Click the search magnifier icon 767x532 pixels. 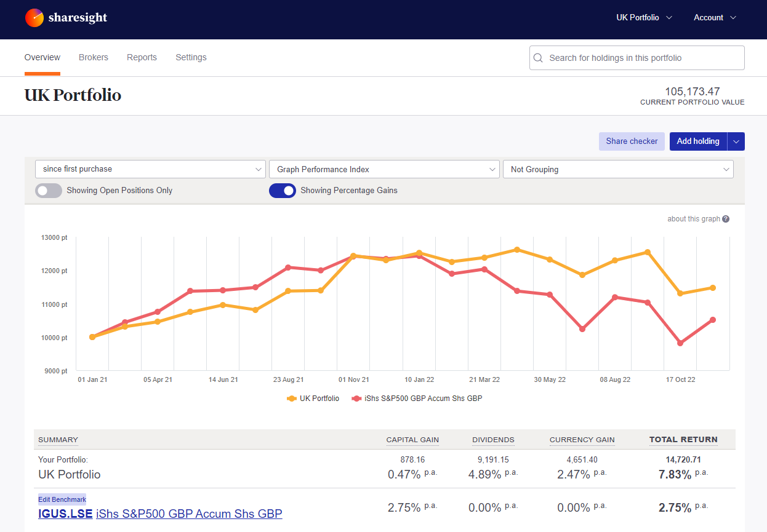tap(538, 57)
